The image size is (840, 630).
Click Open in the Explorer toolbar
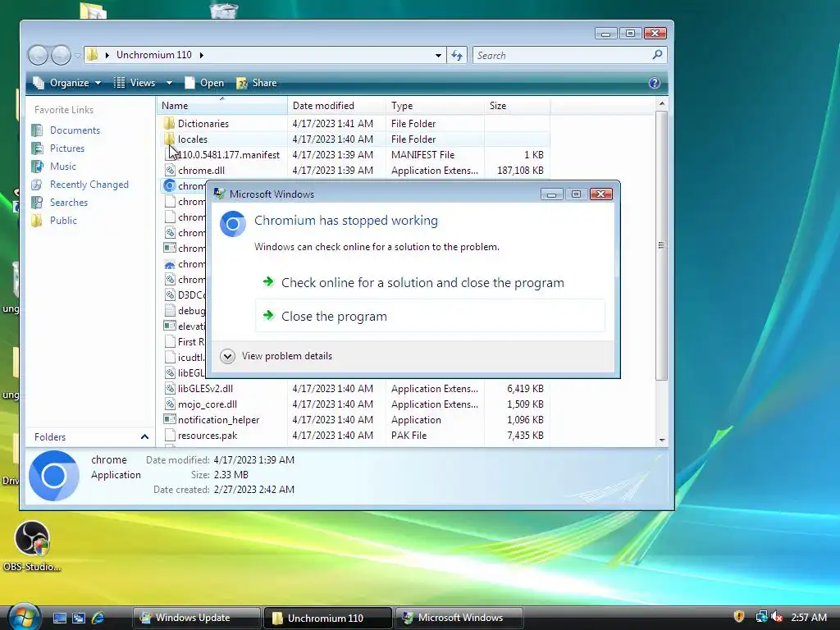(x=204, y=83)
